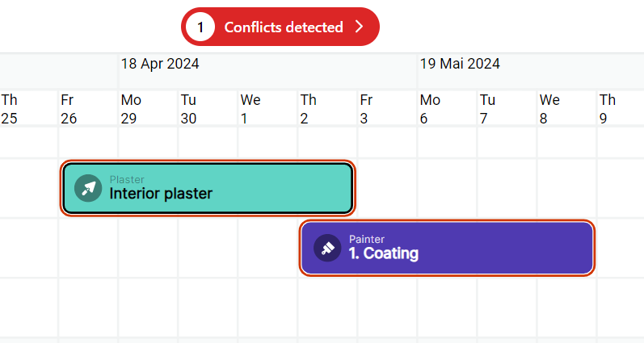644x343 pixels.
Task: Expand conflicts with the chevron arrow
Action: coord(360,27)
